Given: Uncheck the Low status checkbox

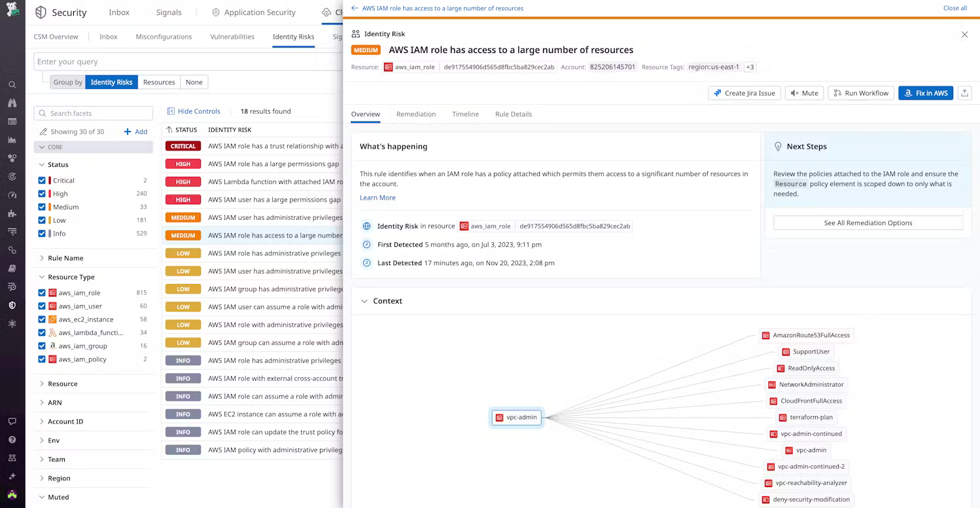Looking at the screenshot, I should click(x=42, y=220).
